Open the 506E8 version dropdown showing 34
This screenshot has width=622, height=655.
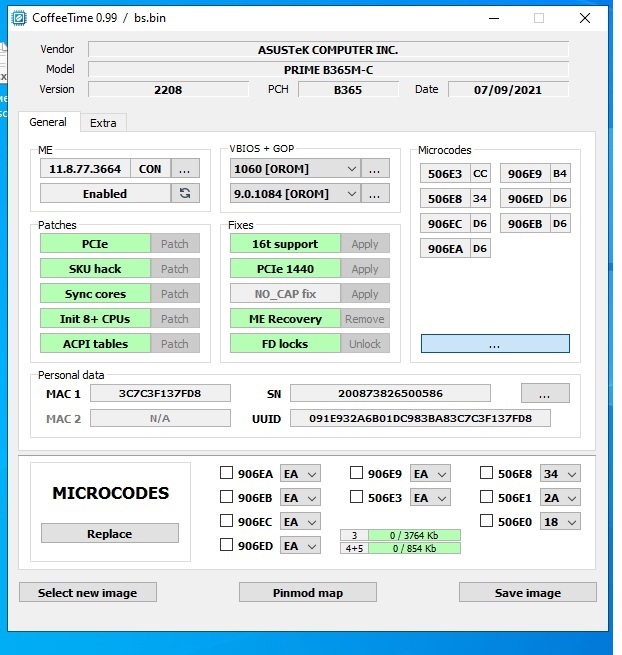tap(560, 474)
